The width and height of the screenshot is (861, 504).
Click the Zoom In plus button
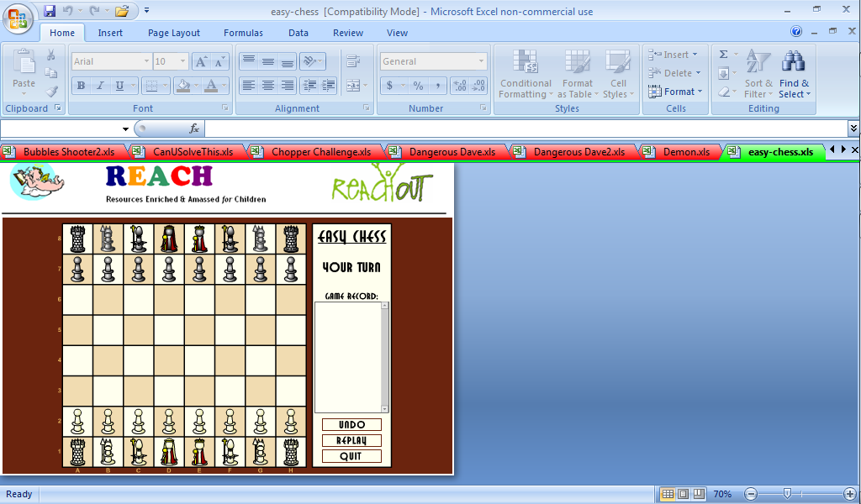[849, 494]
